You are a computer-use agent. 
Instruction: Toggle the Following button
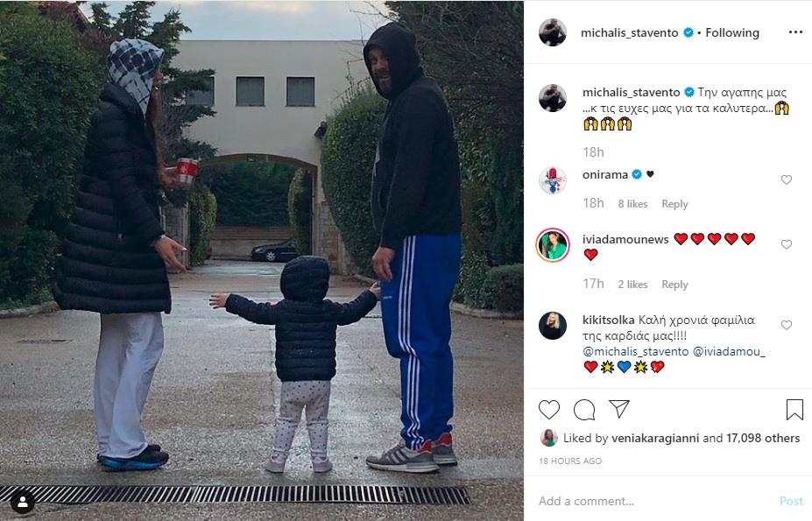[x=732, y=32]
